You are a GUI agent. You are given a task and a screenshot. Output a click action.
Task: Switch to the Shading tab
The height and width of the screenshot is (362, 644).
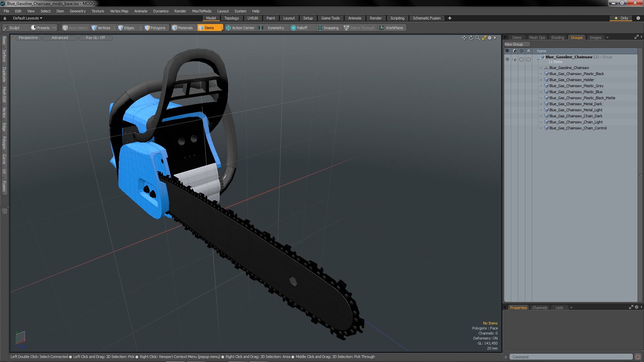[557, 38]
